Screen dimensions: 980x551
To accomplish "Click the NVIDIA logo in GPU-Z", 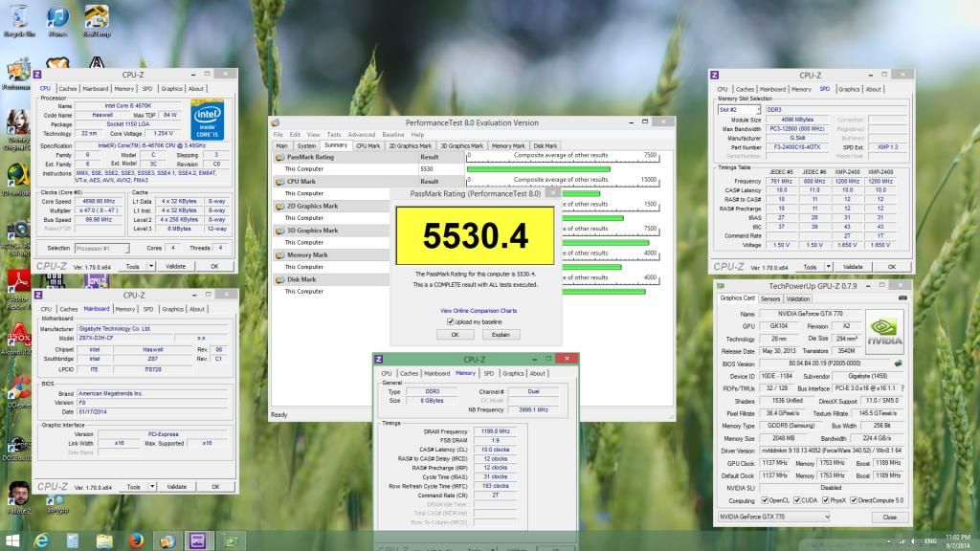I will coord(884,332).
